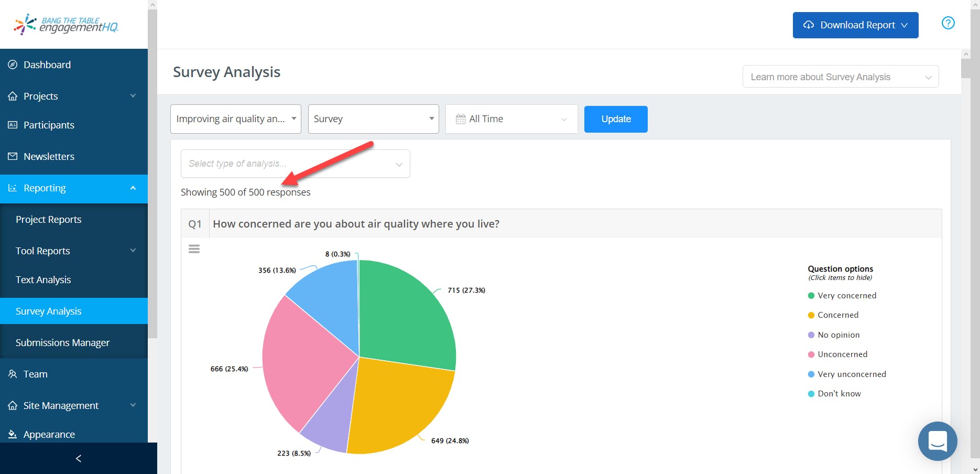Click the Download Report button
Image resolution: width=980 pixels, height=474 pixels.
coord(855,25)
